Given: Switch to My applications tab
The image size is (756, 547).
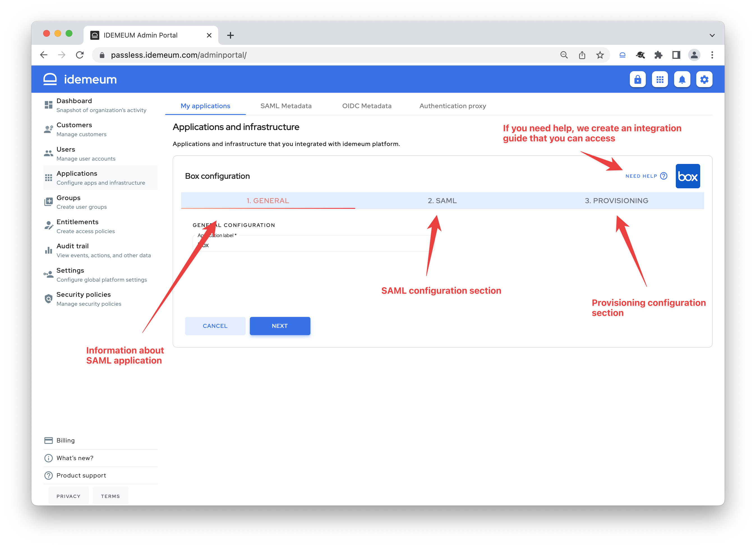Looking at the screenshot, I should (205, 106).
